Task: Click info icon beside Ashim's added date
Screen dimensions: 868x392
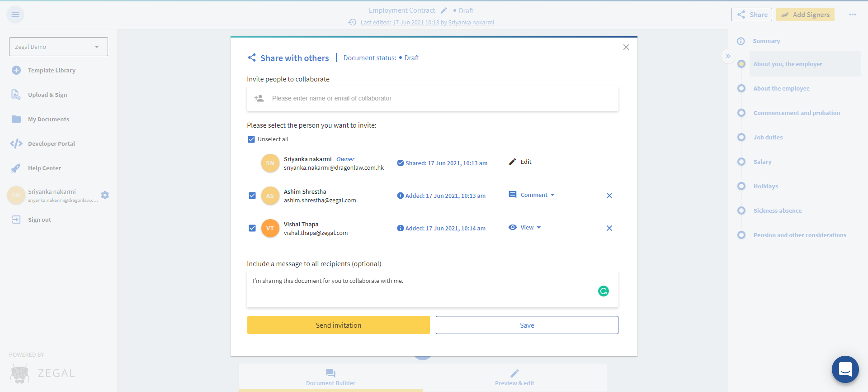Action: [400, 196]
